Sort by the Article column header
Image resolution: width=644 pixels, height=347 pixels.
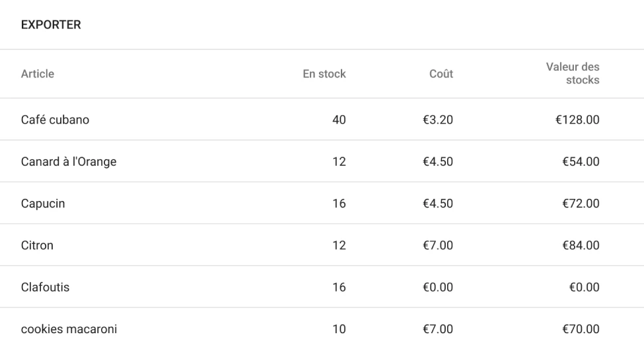coord(38,74)
